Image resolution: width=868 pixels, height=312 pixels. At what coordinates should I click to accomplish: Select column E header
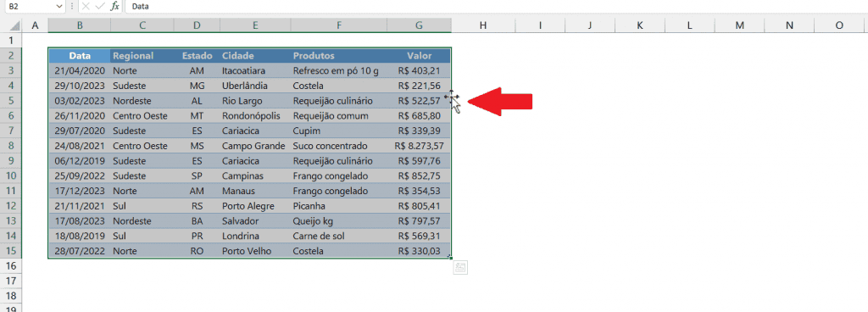click(254, 25)
